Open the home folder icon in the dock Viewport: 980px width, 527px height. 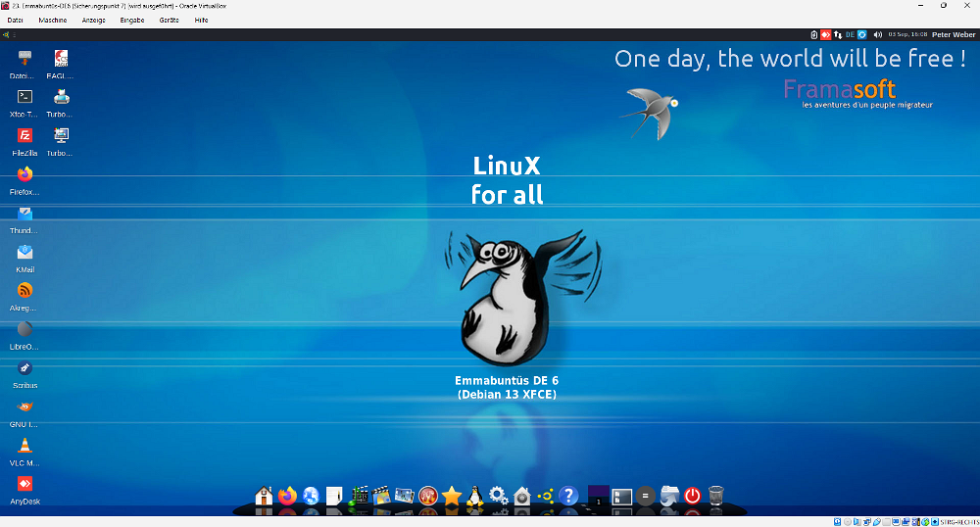pos(264,496)
